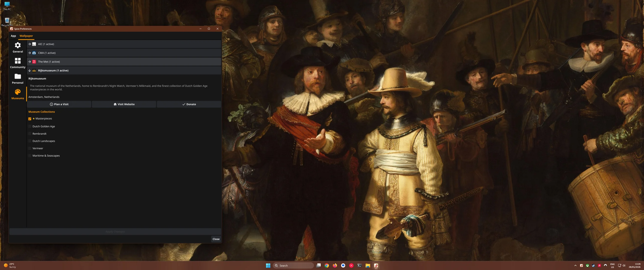Enable the Maritime & Seascapes collection
The image size is (644, 270).
pos(30,156)
